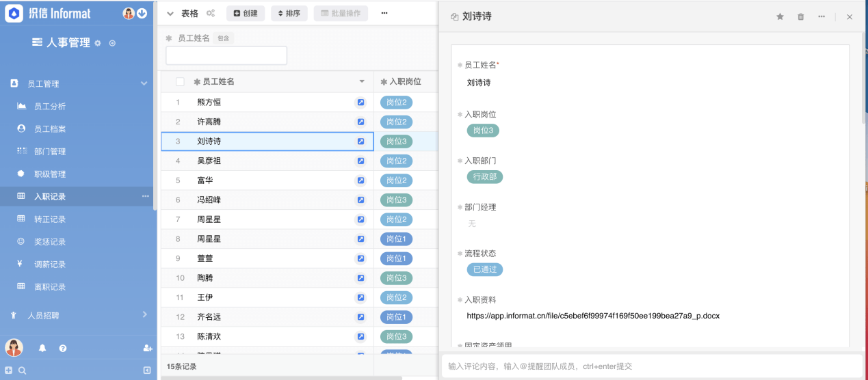Click the top avatar beside Informat title
Image resolution: width=868 pixels, height=380 pixels.
point(129,13)
